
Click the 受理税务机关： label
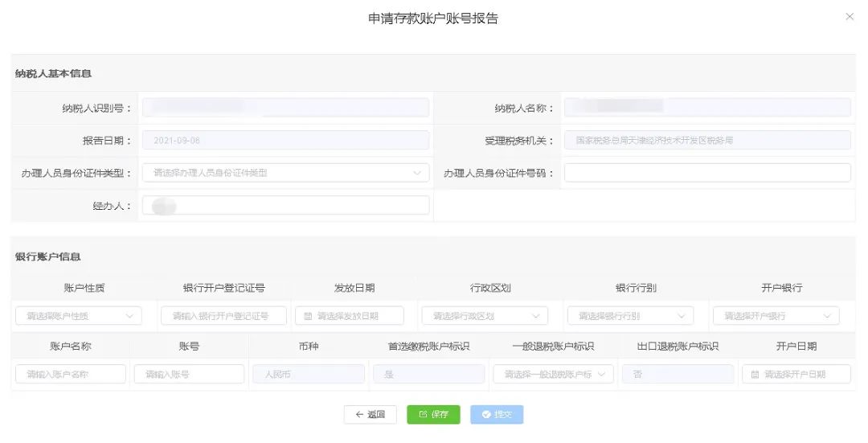519,141
